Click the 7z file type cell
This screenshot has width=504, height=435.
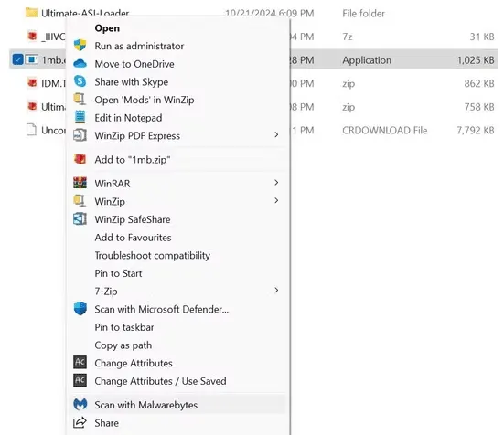(x=348, y=37)
